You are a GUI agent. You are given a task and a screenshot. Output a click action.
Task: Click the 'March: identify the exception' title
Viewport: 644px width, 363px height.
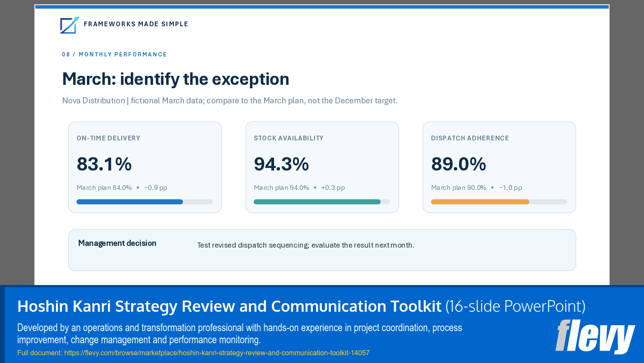(x=176, y=79)
